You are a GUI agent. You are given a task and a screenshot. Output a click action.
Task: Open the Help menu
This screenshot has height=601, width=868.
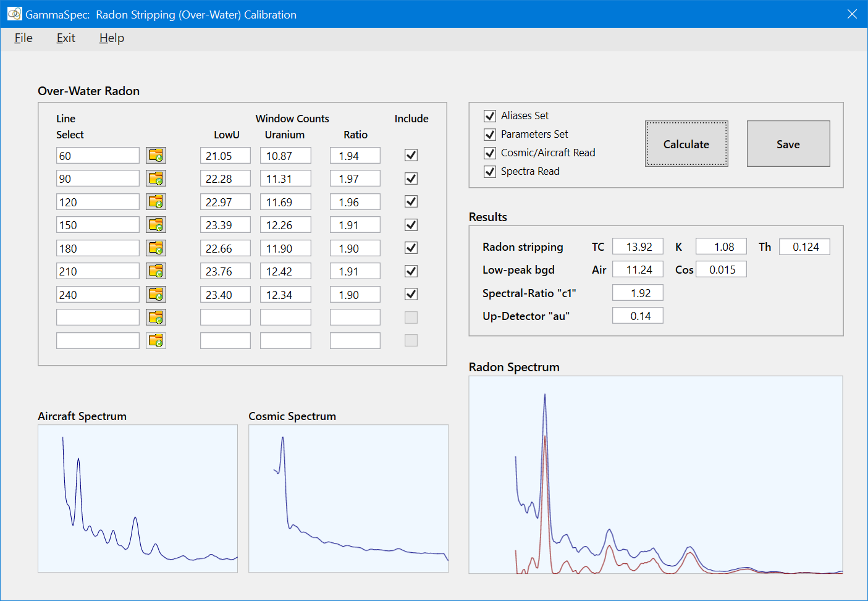pyautogui.click(x=111, y=38)
